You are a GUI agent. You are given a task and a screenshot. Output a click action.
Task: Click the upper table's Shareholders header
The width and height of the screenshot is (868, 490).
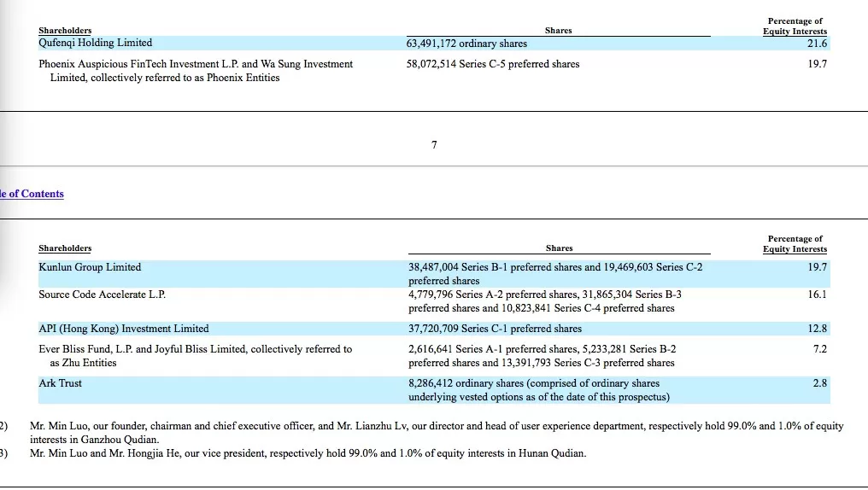tap(65, 31)
